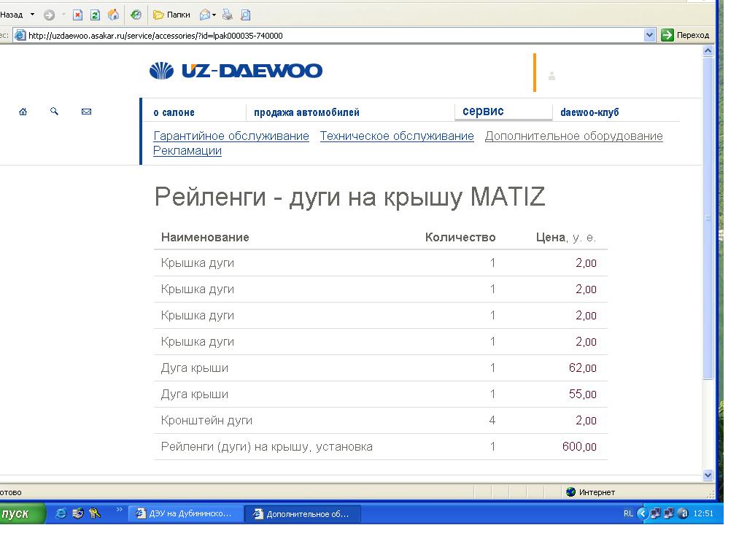Open the Папки folders toolbar button
The width and height of the screenshot is (747, 560).
pos(172,15)
